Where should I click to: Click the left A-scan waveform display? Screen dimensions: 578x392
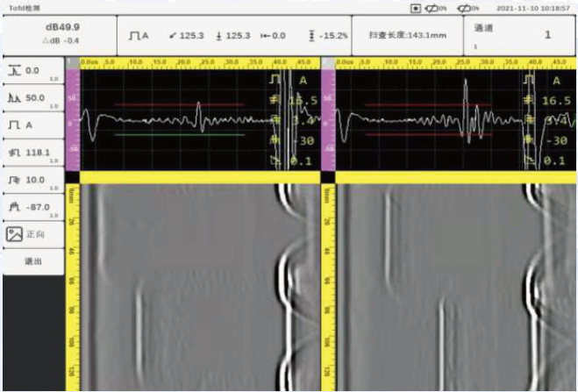pyautogui.click(x=200, y=120)
